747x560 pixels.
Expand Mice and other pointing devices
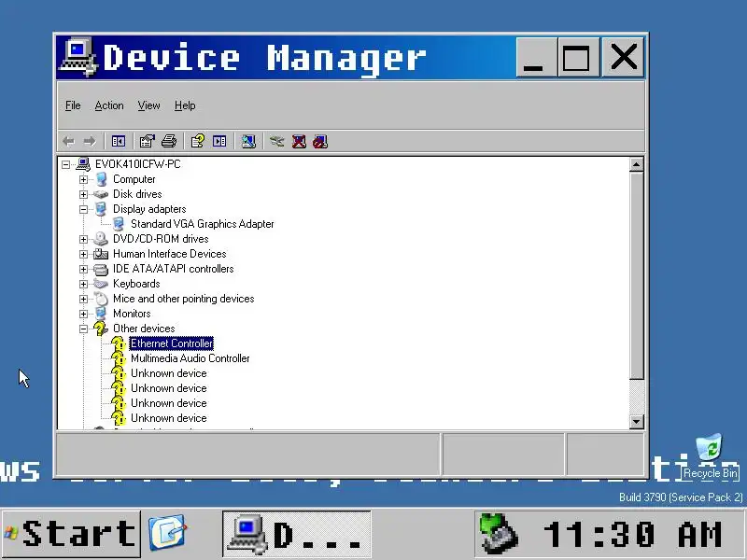(x=83, y=299)
